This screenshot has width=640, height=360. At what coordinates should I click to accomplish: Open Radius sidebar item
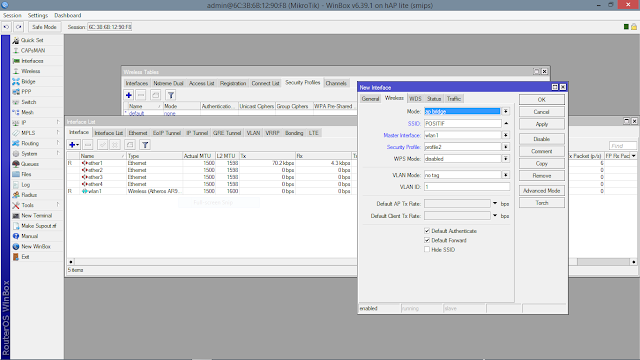pyautogui.click(x=29, y=195)
